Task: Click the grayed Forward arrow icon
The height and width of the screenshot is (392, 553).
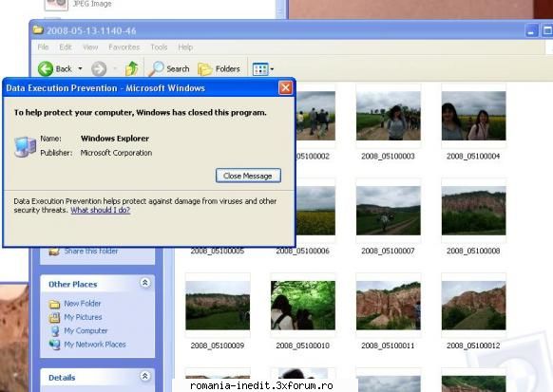Action: click(99, 68)
